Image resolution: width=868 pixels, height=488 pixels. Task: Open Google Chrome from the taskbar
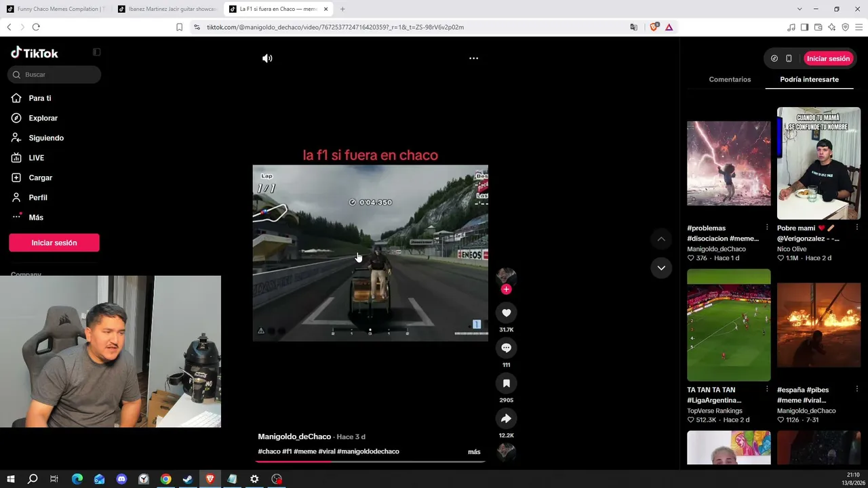tap(165, 479)
